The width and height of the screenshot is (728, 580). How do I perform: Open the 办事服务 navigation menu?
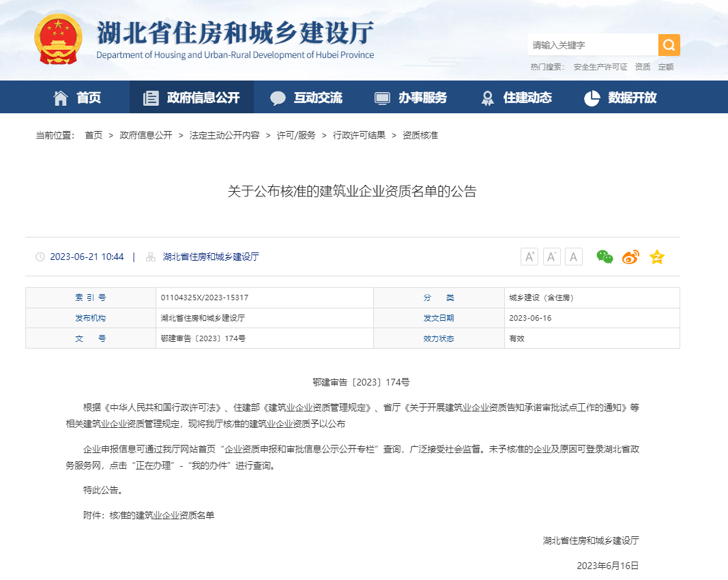[422, 98]
